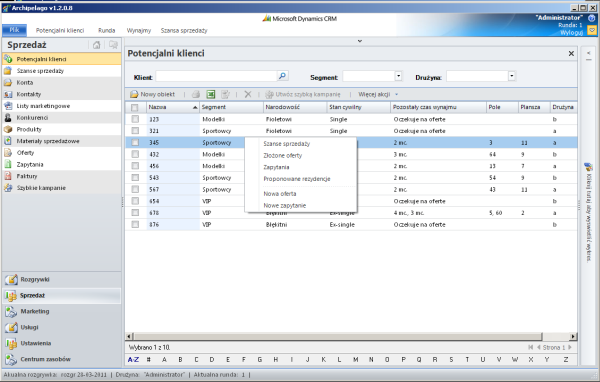The height and width of the screenshot is (382, 600).
Task: Select the Konkurenci sidebar icon
Action: coord(8,118)
